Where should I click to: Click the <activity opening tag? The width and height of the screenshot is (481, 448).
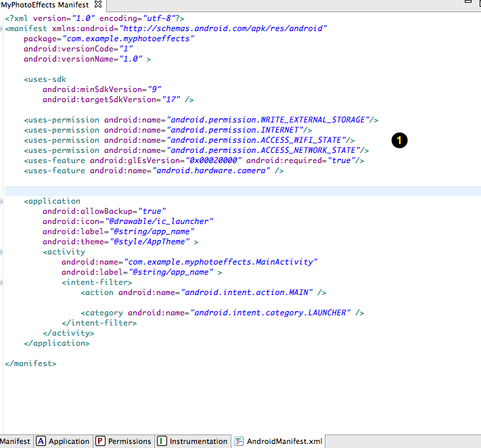pos(64,252)
